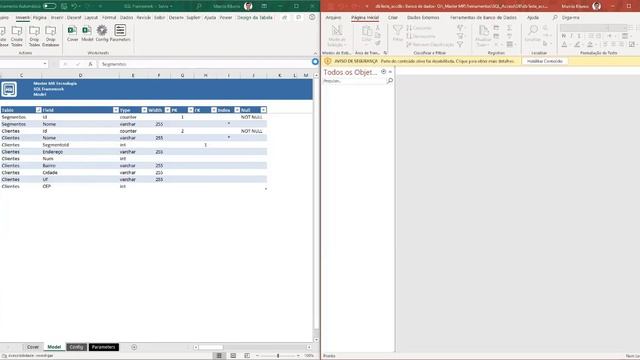Viewport: 640px width, 360px height.
Task: Click the Excel undo arrow icon
Action: tap(74, 6)
